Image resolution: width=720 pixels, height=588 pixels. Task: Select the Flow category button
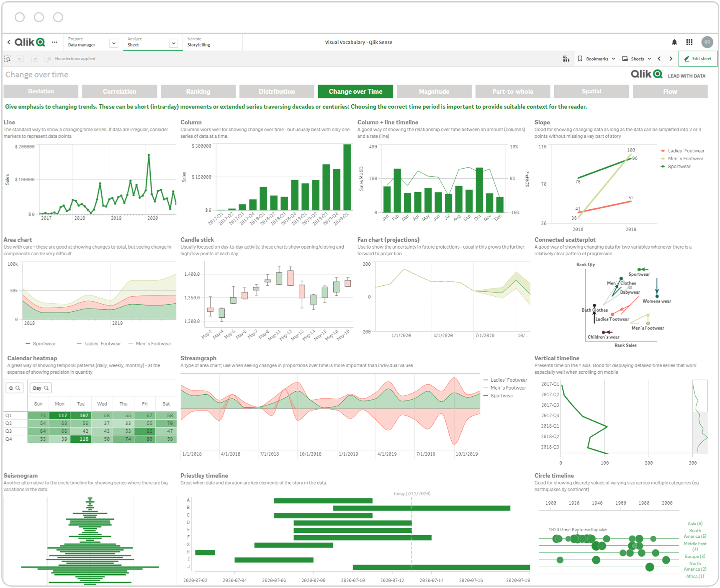click(x=670, y=91)
